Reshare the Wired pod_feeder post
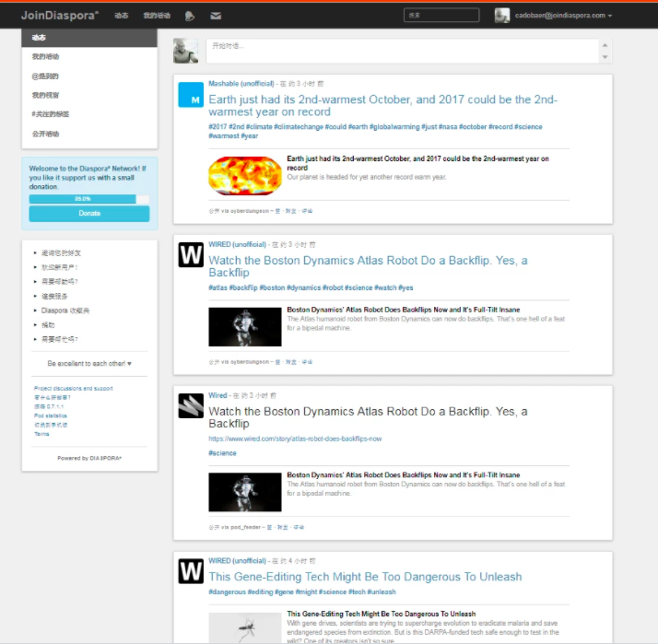This screenshot has height=644, width=658. pos(282,527)
